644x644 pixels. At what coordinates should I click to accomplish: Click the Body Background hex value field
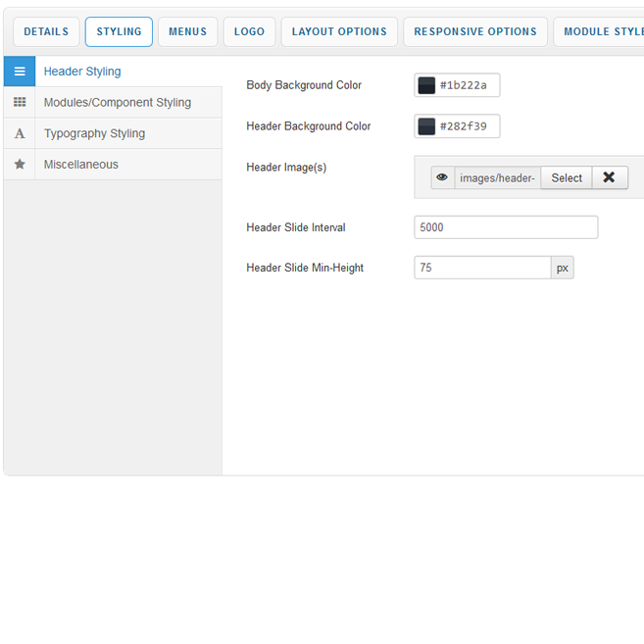point(468,86)
